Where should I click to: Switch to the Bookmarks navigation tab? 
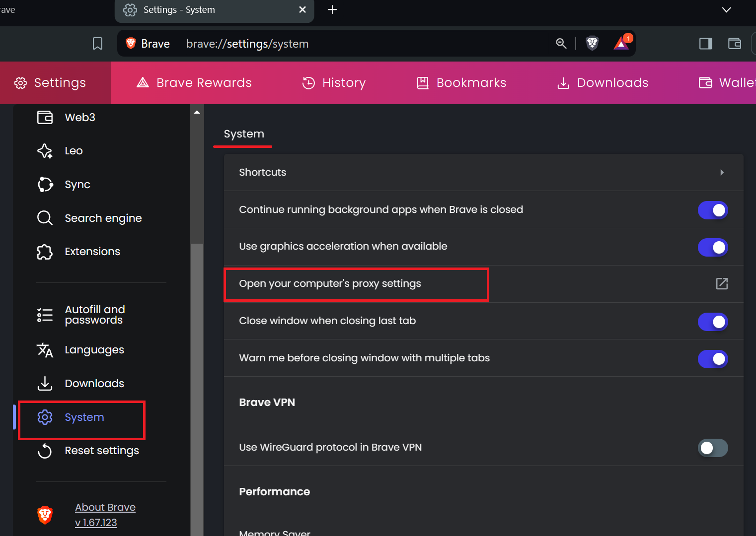(461, 83)
